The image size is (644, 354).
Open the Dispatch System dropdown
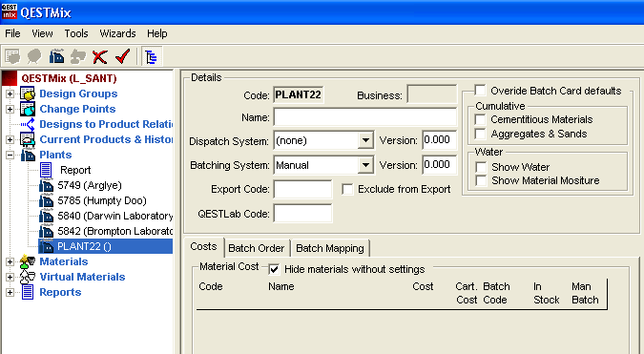point(365,141)
